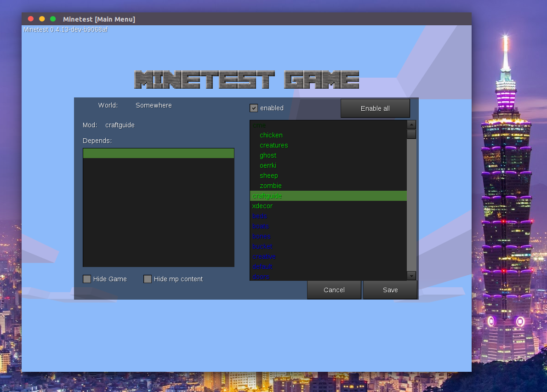
Task: Click the Minetest Game header logo
Action: pyautogui.click(x=246, y=80)
